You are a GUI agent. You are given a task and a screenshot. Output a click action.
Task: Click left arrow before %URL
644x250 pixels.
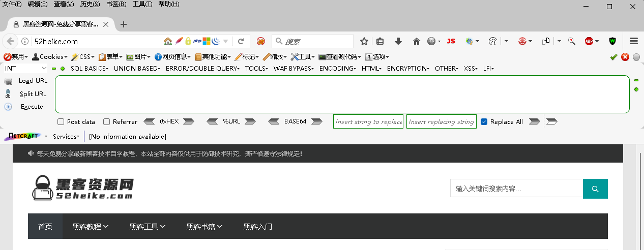click(x=213, y=121)
